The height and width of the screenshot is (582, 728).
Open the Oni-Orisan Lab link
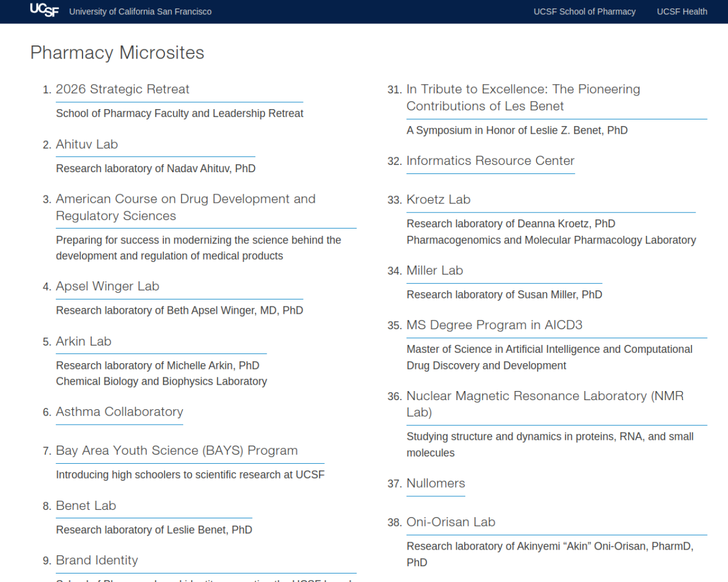coord(451,522)
